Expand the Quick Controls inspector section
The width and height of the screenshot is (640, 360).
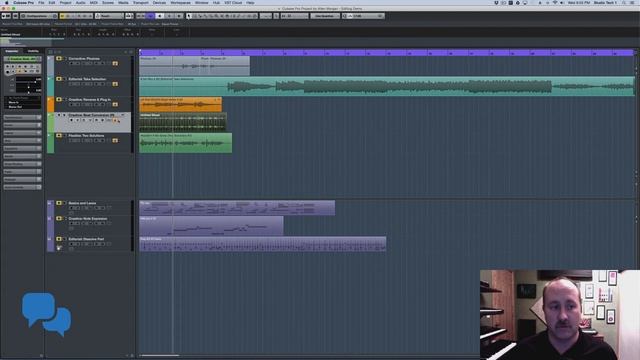pos(22,187)
